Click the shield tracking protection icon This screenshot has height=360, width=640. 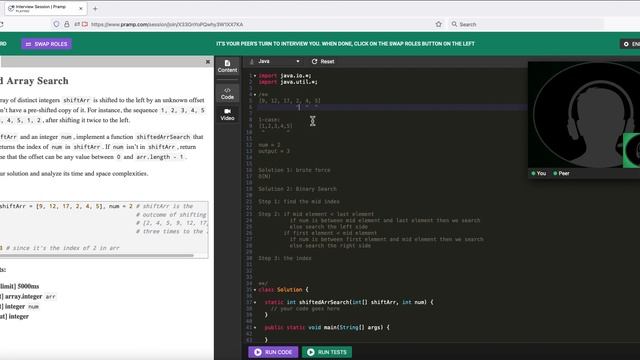coord(56,24)
